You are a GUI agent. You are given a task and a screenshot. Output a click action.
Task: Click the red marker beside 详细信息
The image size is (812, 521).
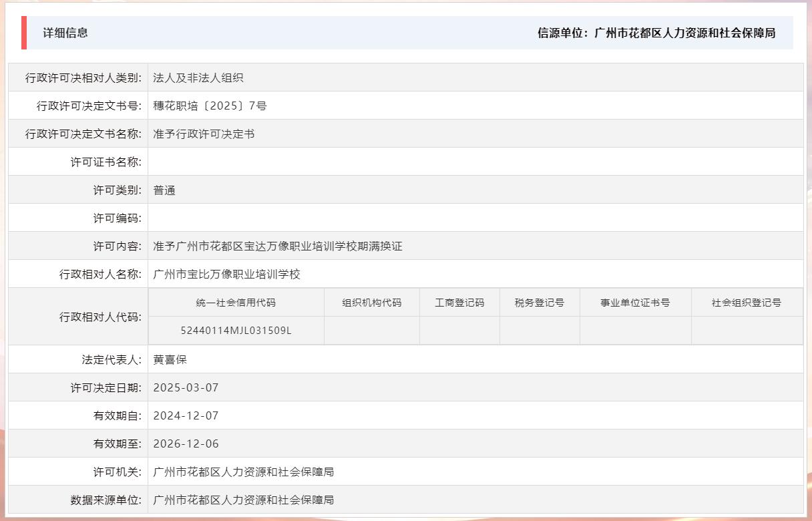pos(24,31)
